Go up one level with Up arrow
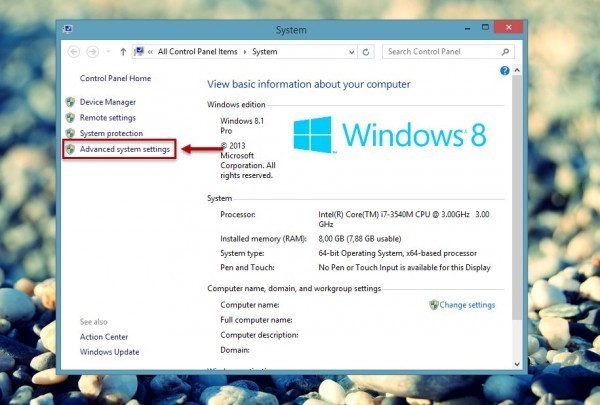This screenshot has width=600, height=405. (x=123, y=52)
